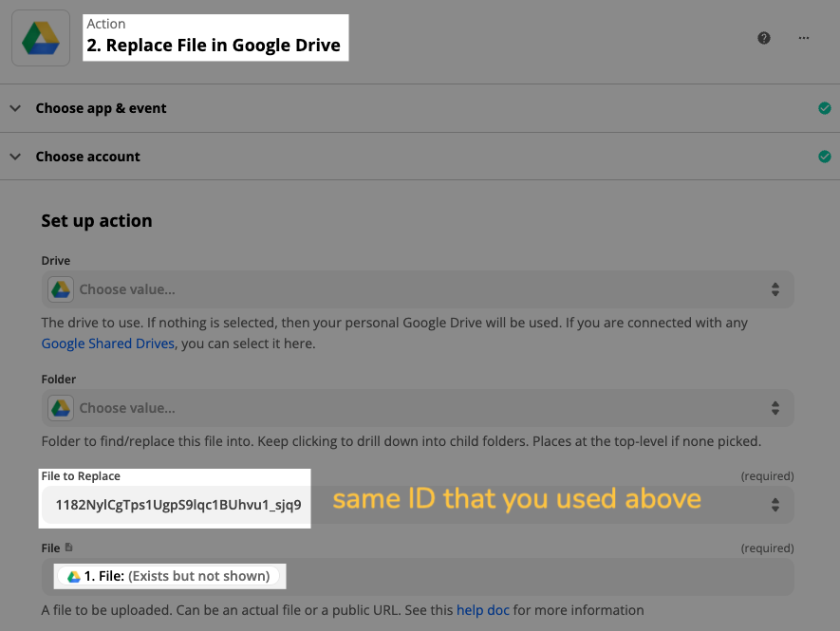Screen dimensions: 840x631
Task: Click the File to Replace ID value
Action: coord(178,505)
